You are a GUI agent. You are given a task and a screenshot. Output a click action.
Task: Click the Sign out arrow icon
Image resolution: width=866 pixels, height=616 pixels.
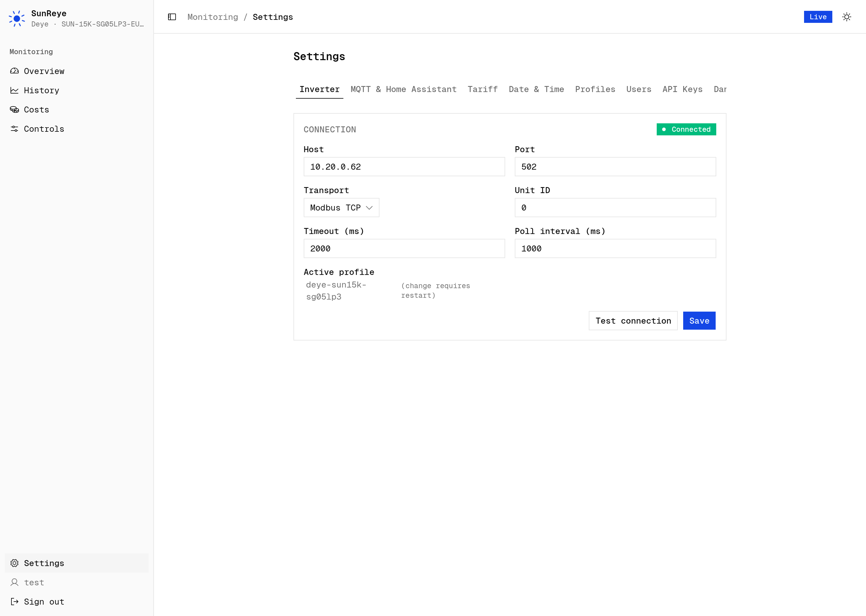(x=14, y=602)
